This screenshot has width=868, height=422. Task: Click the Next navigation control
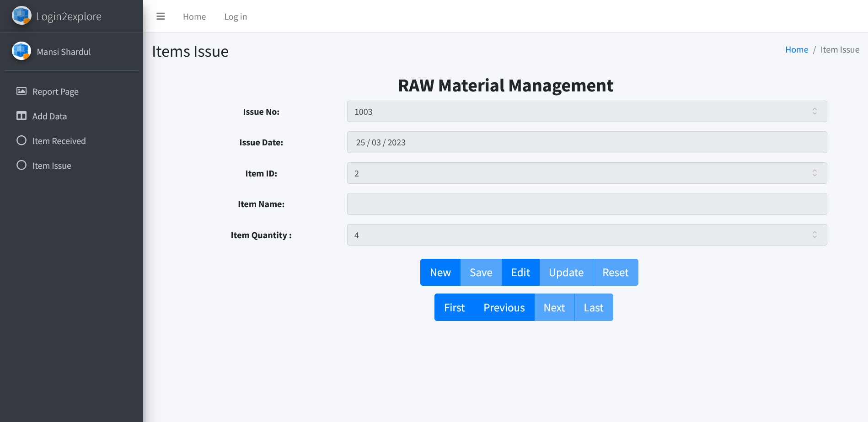coord(554,307)
